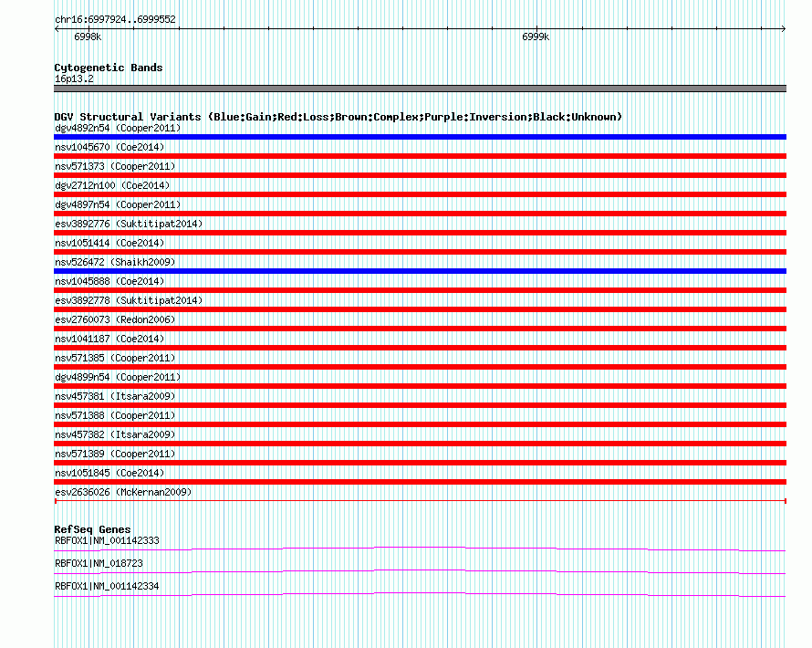Click the red bar under nsv1051414
The image size is (812, 648).
tap(420, 252)
